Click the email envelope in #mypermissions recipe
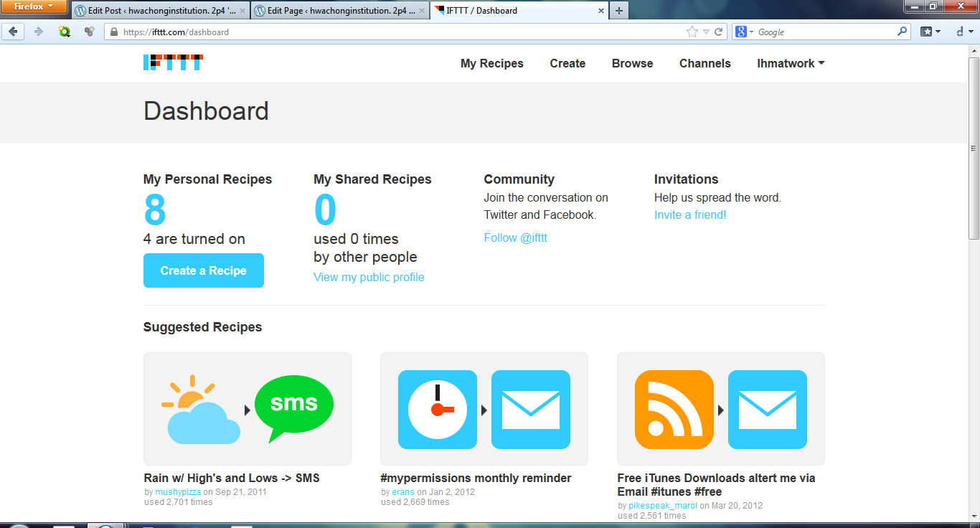The width and height of the screenshot is (980, 528). (x=531, y=410)
